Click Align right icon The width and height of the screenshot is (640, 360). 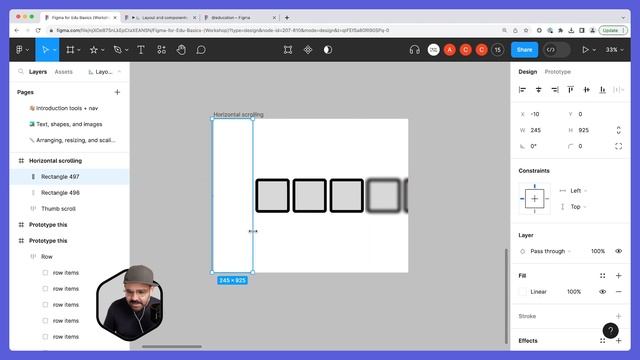[x=555, y=90]
